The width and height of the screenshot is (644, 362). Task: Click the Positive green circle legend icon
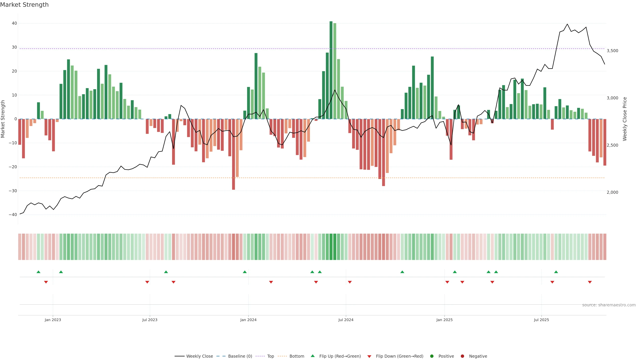pyautogui.click(x=432, y=356)
